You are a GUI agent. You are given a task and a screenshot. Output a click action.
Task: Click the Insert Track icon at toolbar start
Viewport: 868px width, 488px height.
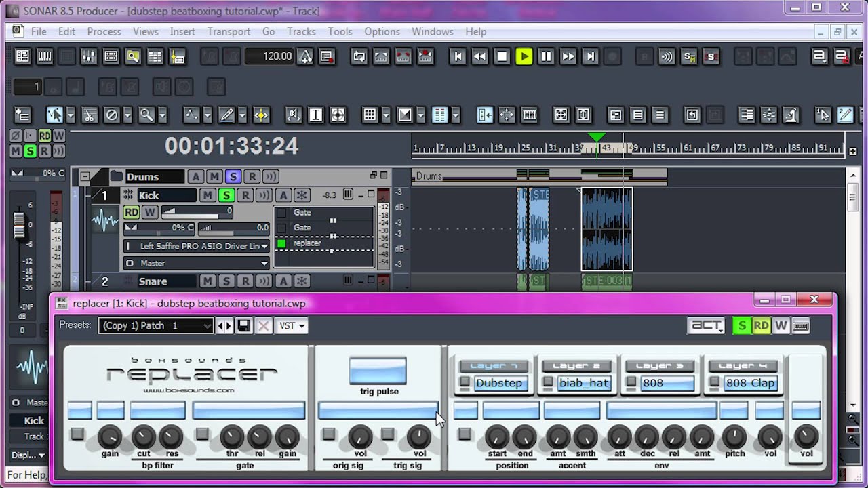click(x=22, y=115)
